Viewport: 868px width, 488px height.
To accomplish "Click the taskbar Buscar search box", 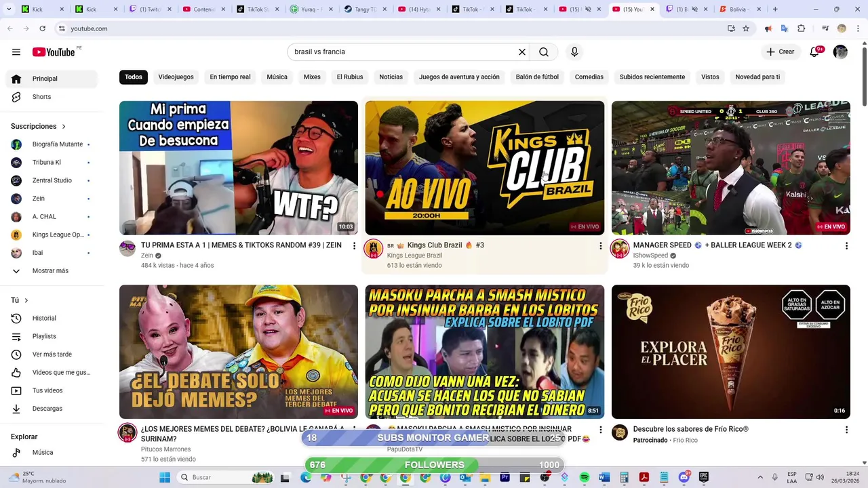I will tap(225, 477).
